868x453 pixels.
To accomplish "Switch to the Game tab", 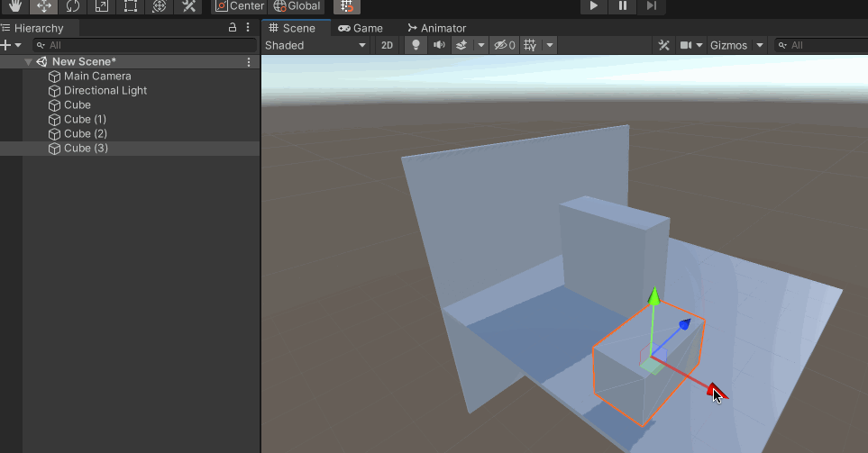I will pos(361,28).
